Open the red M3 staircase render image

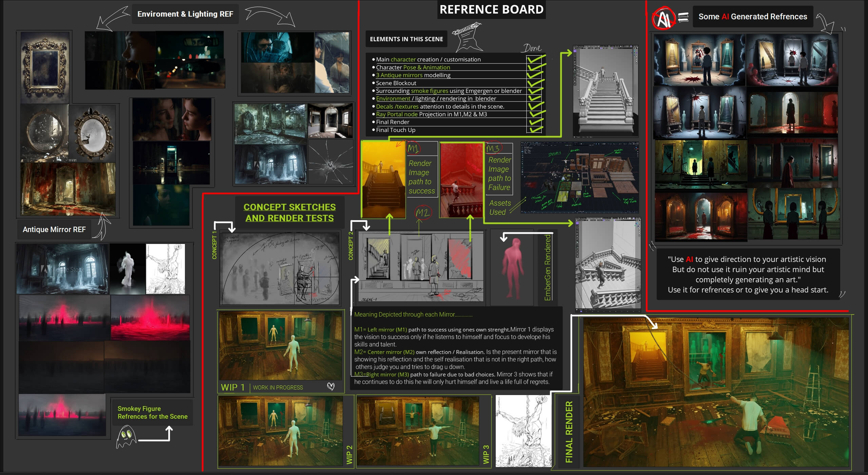point(461,180)
